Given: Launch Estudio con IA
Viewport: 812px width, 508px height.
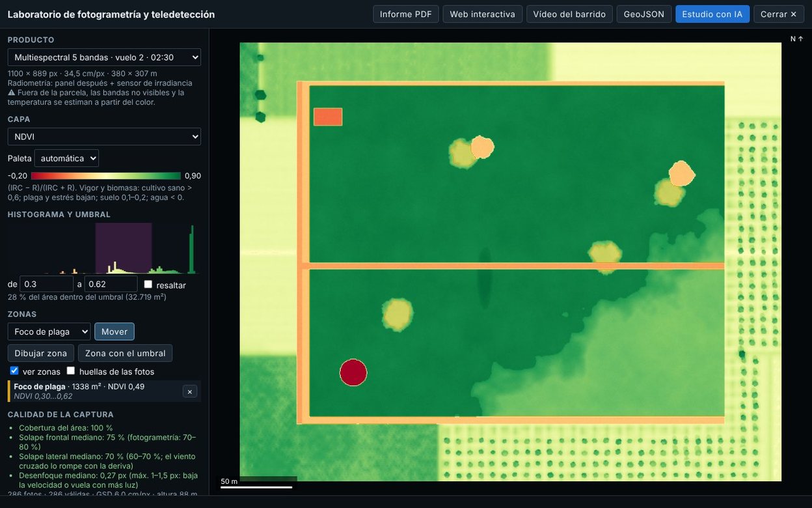Looking at the screenshot, I should point(712,14).
